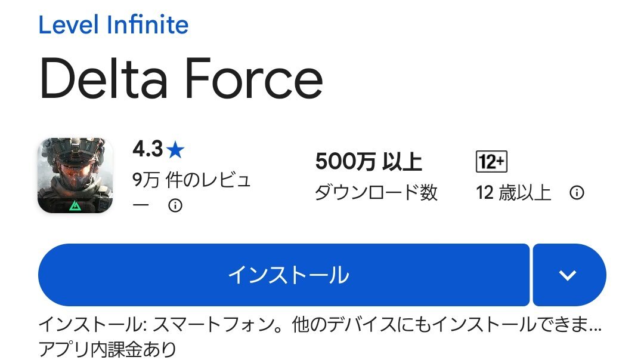Click the ダウンロード数 label
This screenshot has height=363, width=644.
pos(376,192)
